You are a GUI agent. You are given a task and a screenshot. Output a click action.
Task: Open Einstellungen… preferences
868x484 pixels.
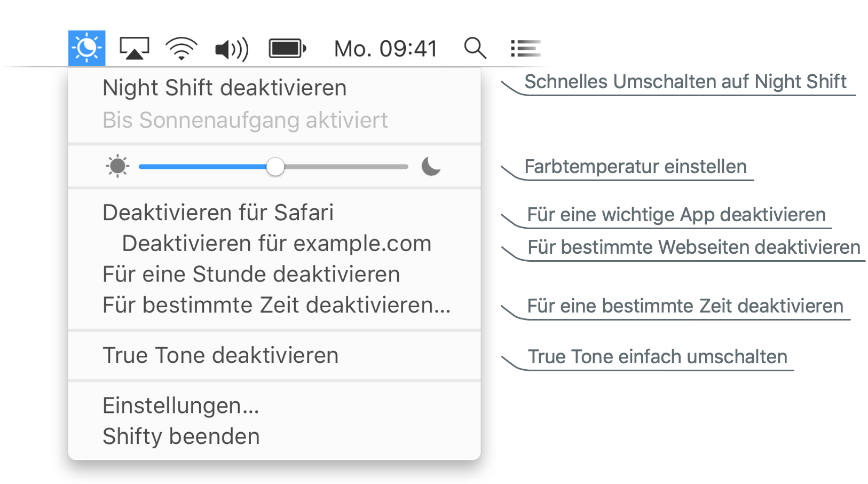(180, 406)
